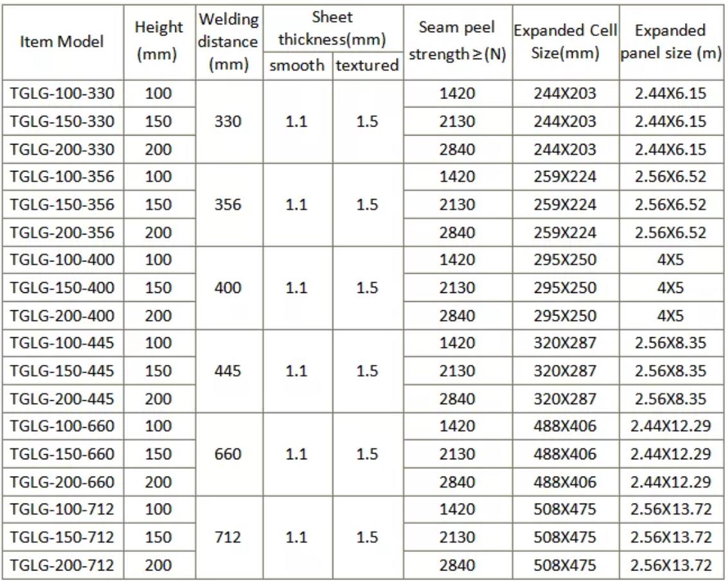
Task: Select the TGLG-100-356 model cell
Action: pos(62,177)
